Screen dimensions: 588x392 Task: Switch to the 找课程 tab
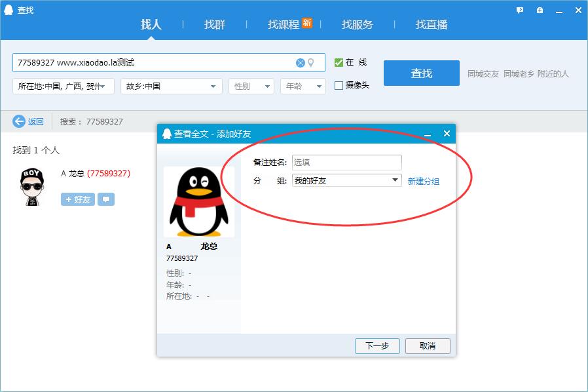(x=284, y=24)
